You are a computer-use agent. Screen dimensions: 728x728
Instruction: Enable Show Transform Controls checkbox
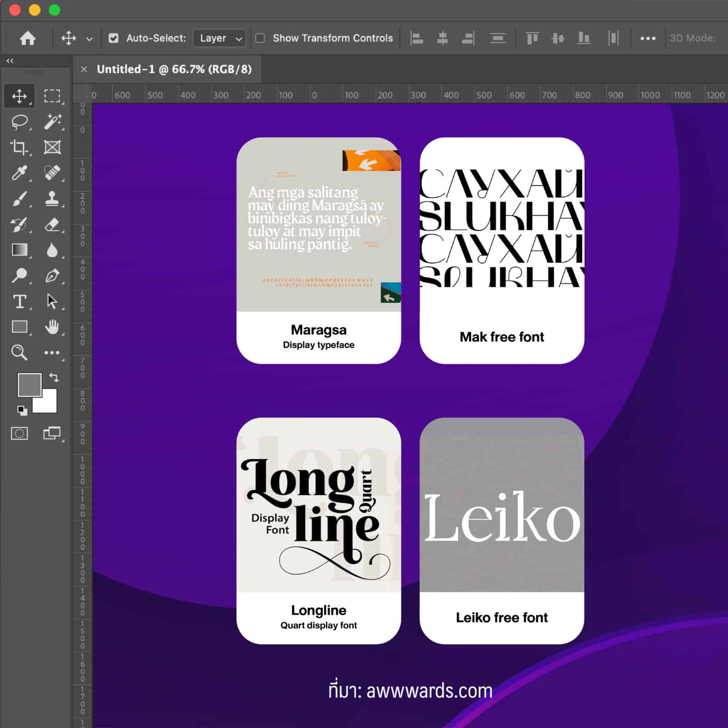tap(260, 38)
